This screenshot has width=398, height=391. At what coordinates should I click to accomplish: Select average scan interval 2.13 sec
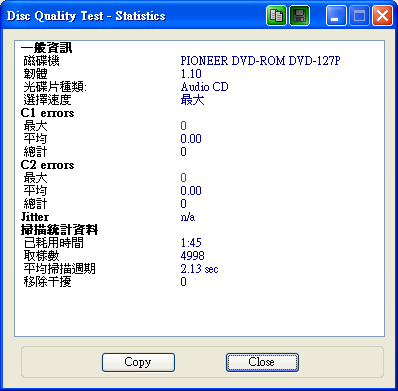(x=199, y=269)
